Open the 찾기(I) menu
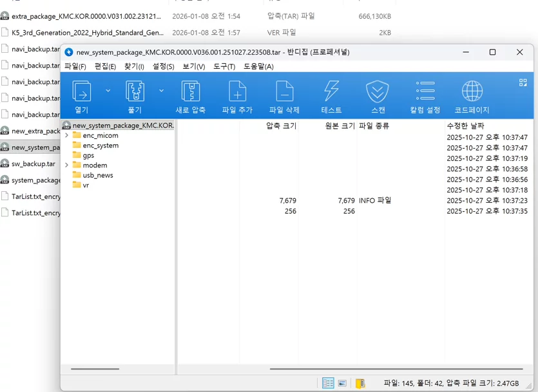538x392 pixels. pos(134,66)
